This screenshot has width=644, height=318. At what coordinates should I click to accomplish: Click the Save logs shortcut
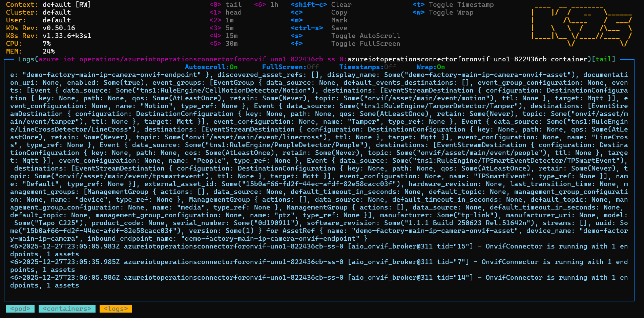(339, 28)
